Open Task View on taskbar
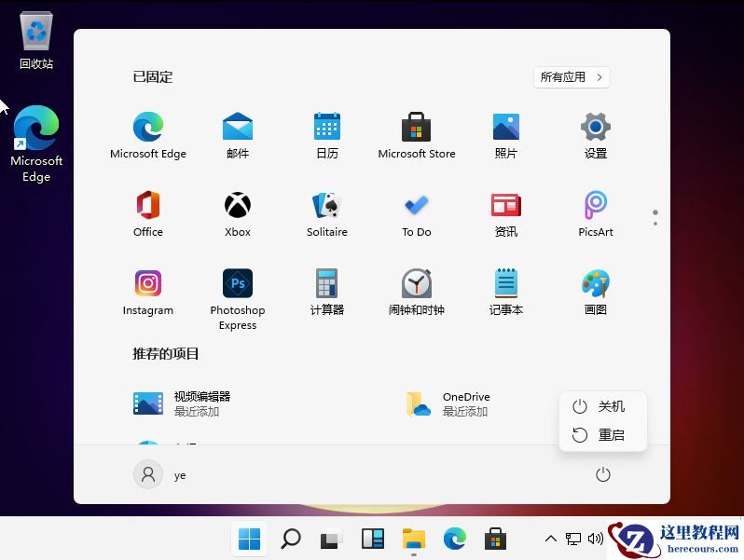Viewport: 744px width, 560px height. [x=332, y=539]
